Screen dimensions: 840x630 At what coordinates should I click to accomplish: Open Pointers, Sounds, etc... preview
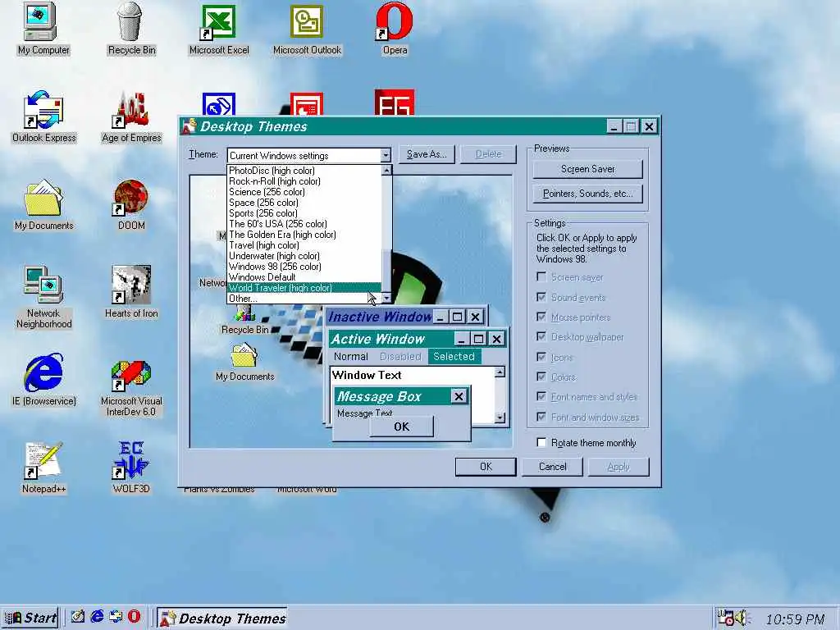pyautogui.click(x=587, y=194)
